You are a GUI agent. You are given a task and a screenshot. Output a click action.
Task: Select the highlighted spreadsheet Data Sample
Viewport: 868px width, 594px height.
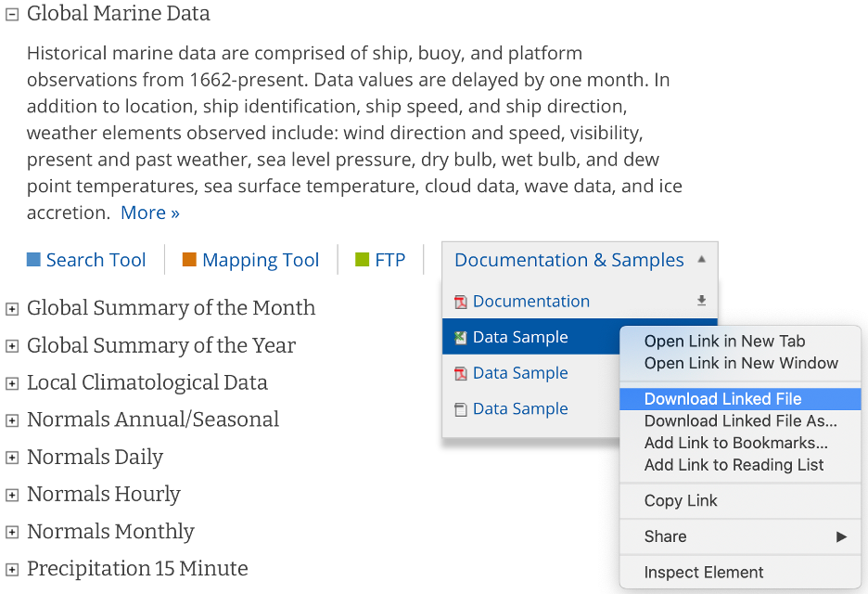point(520,337)
